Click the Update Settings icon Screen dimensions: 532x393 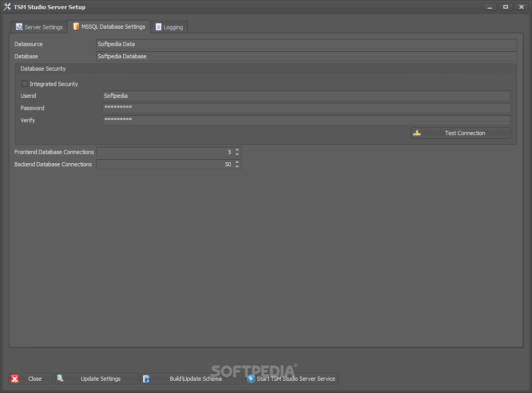coord(60,378)
